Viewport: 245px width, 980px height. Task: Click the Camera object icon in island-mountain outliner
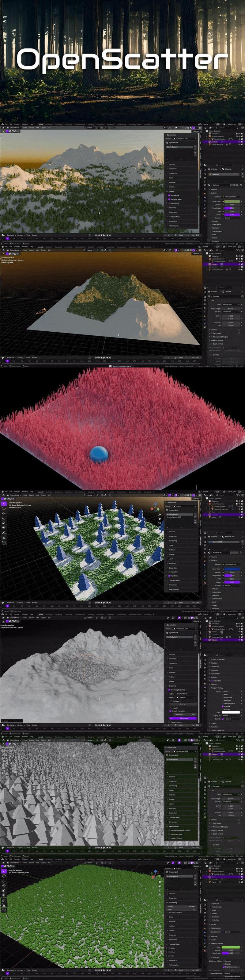pos(210,264)
